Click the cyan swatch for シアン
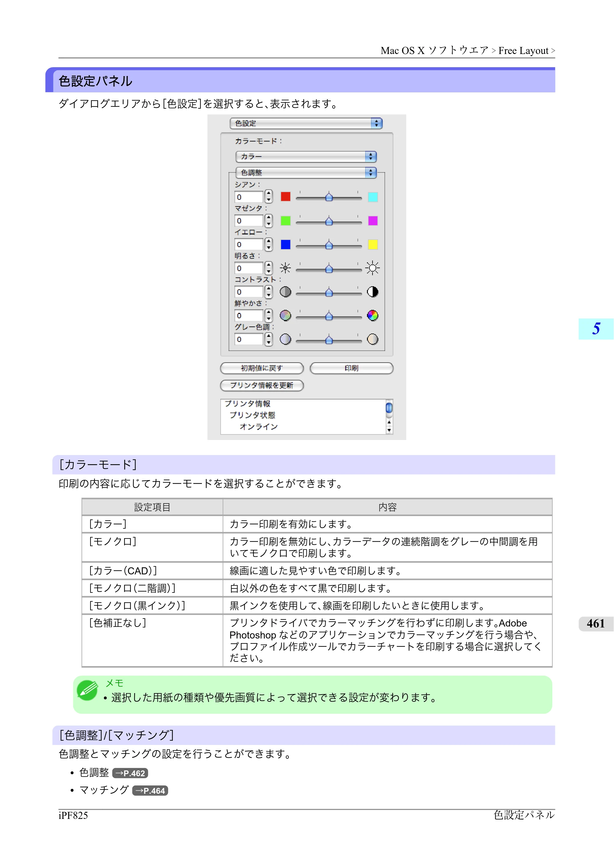This screenshot has height=868, width=614. tap(373, 197)
